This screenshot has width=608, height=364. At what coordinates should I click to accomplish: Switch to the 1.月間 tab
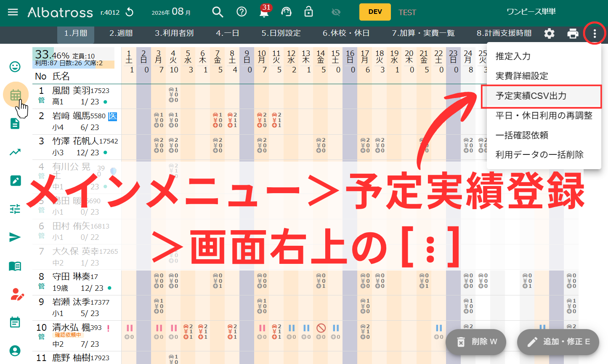click(x=76, y=33)
